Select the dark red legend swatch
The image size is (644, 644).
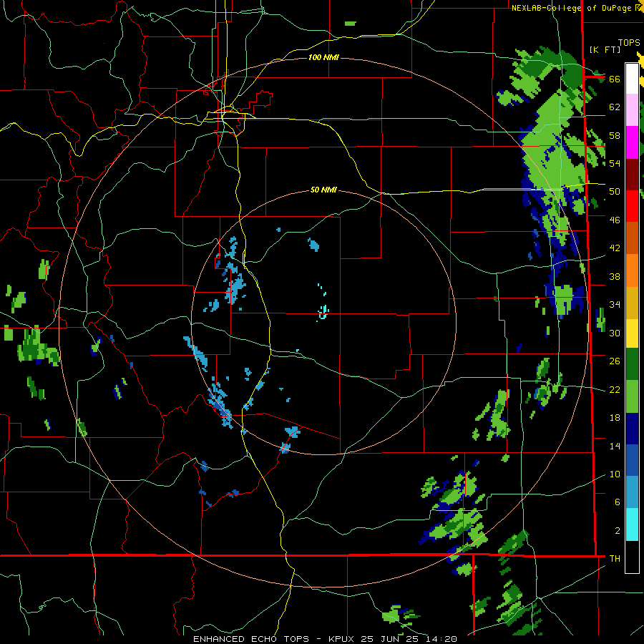point(632,174)
